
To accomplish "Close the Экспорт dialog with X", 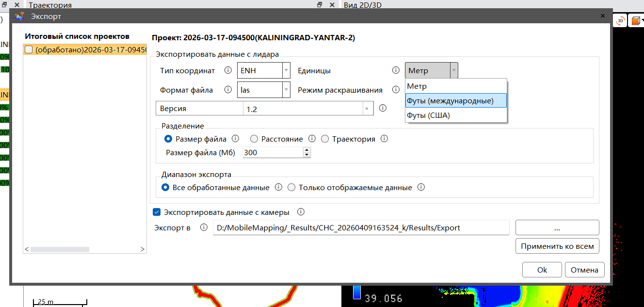I will 603,16.
